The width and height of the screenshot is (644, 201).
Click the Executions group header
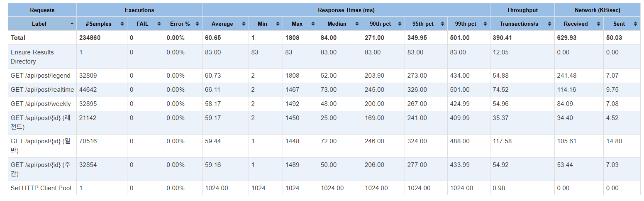point(139,10)
